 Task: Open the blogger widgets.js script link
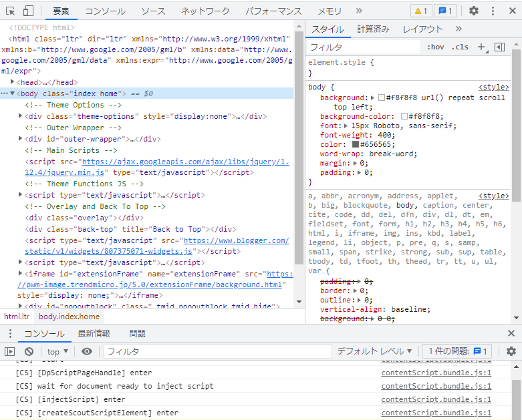pyautogui.click(x=157, y=246)
